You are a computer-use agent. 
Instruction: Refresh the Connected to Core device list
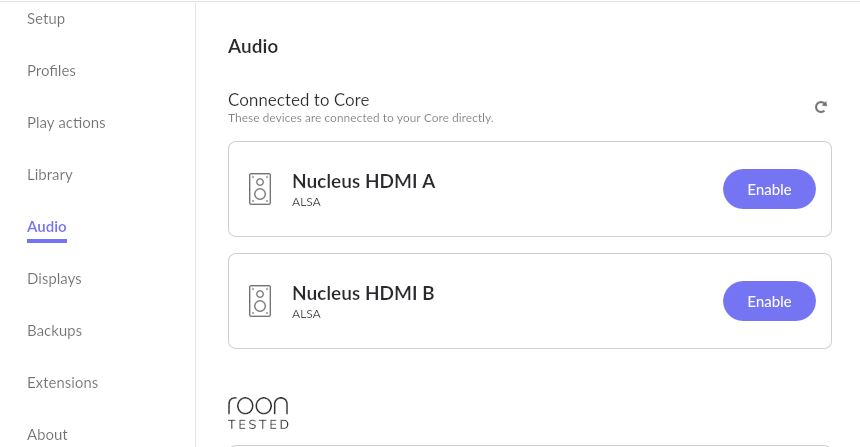coord(821,107)
